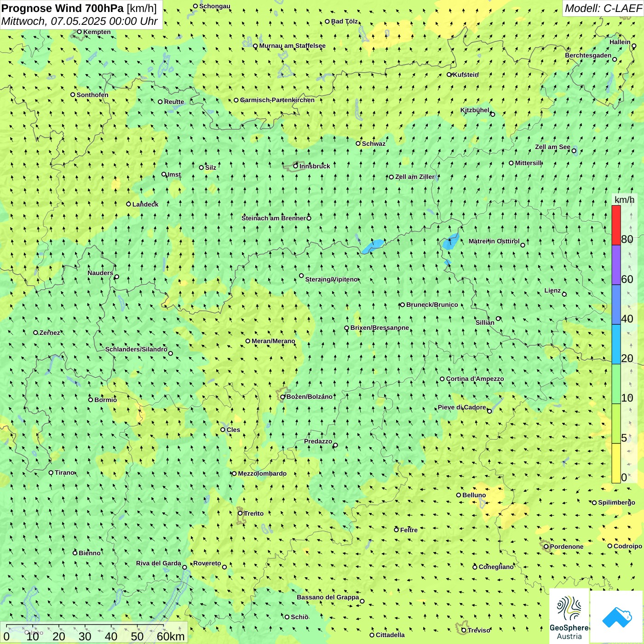Click the Pieve di Cadore label
644x644 pixels.
[462, 408]
